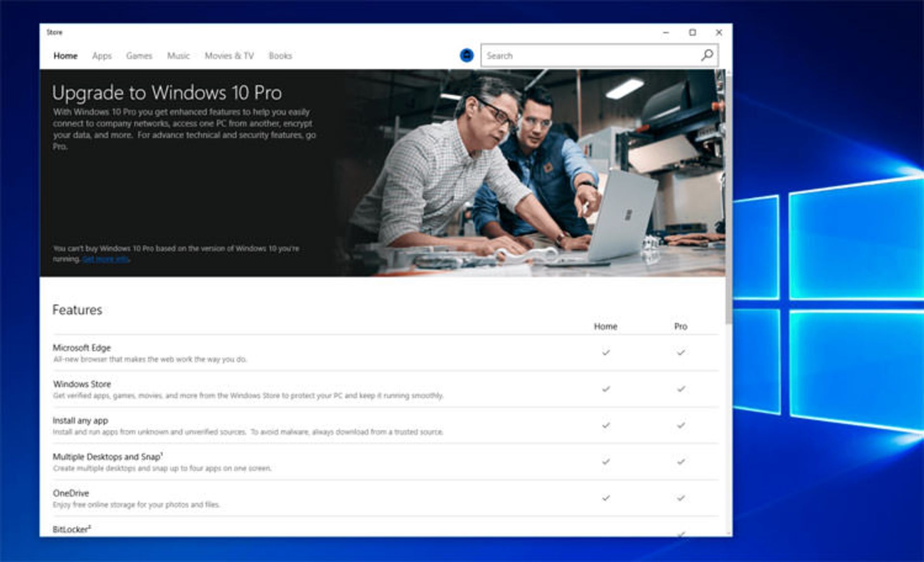
Task: Minimize the Store window
Action: click(666, 32)
